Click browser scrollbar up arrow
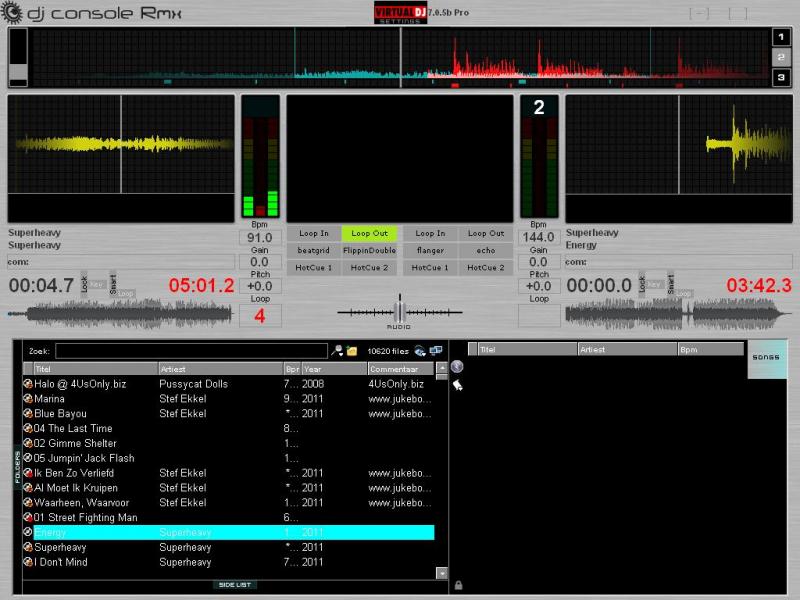Screen dimensions: 800x600 coord(442,367)
